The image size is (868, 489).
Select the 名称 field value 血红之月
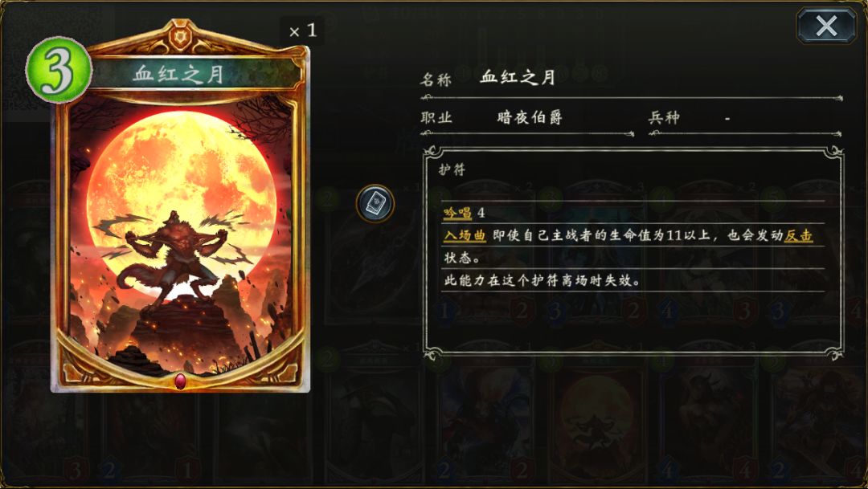click(x=518, y=77)
